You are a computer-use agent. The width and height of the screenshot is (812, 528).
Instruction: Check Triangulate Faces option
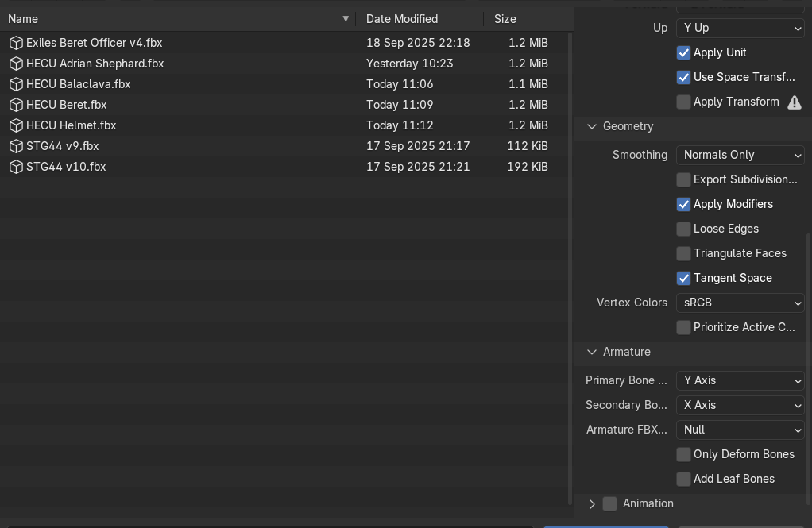[x=683, y=253]
